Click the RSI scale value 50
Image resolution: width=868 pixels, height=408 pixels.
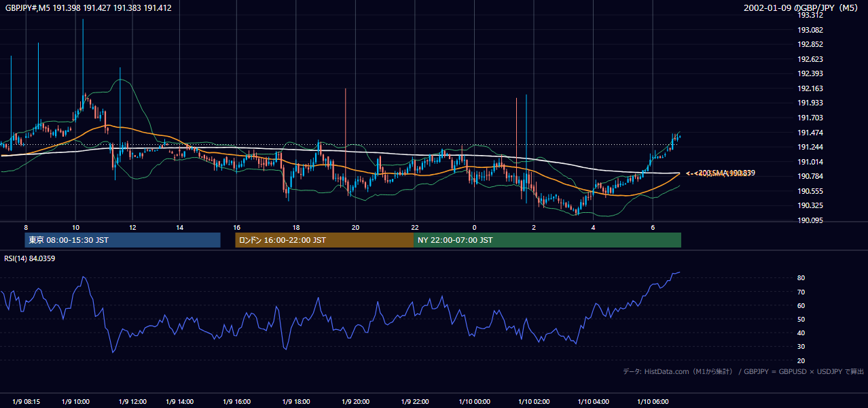coord(801,319)
